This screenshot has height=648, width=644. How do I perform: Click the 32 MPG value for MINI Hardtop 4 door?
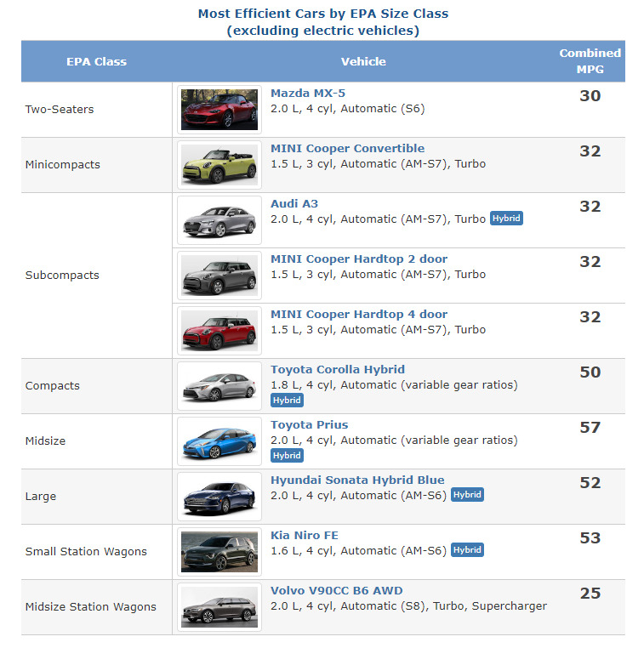pos(590,317)
